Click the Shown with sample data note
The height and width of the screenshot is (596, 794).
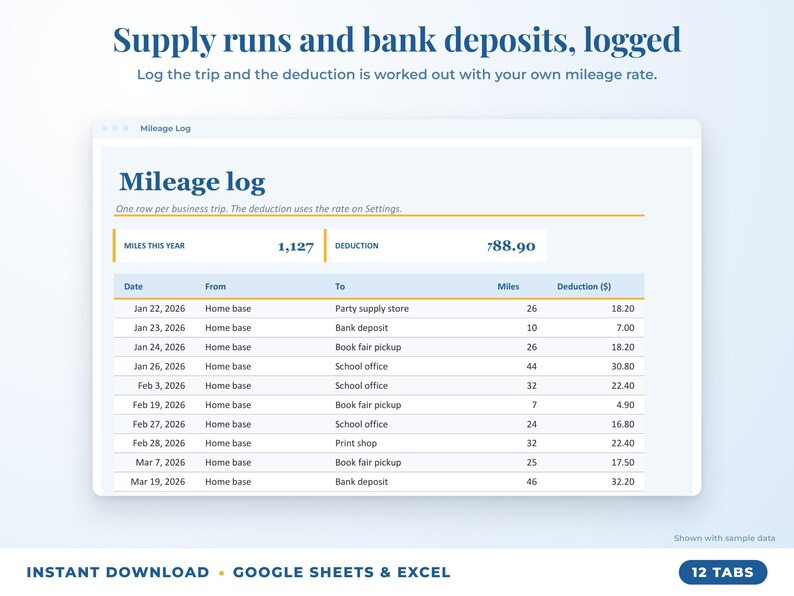click(x=724, y=538)
